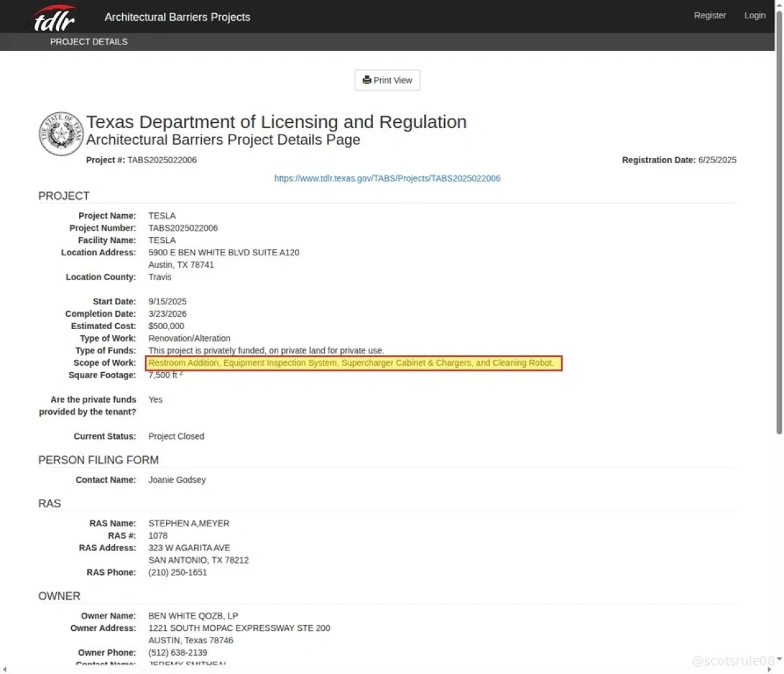This screenshot has width=784, height=674.
Task: Click the State of Texas seal
Action: pos(61,134)
